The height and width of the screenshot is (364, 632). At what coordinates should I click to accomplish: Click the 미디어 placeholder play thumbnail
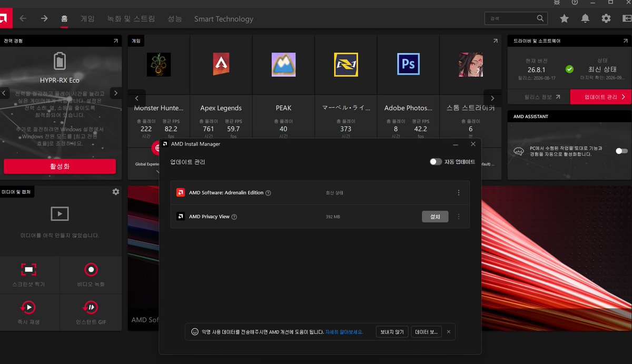[x=60, y=213]
